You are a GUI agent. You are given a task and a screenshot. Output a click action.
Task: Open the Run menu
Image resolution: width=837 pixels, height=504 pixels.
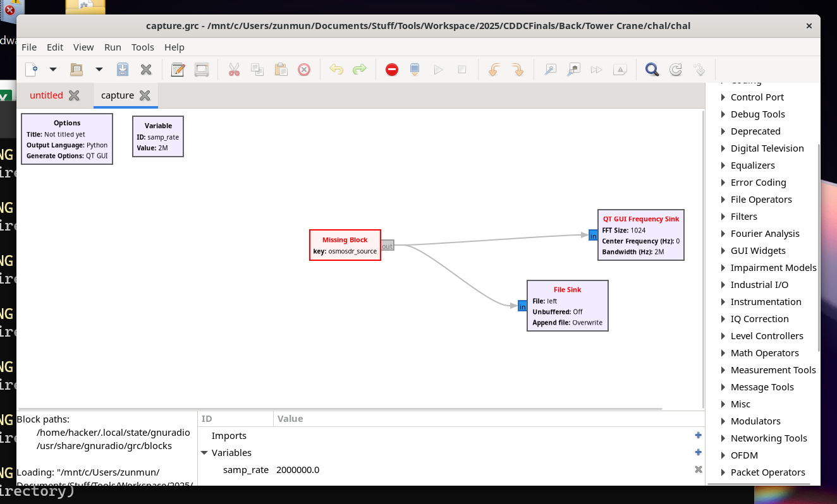tap(113, 47)
